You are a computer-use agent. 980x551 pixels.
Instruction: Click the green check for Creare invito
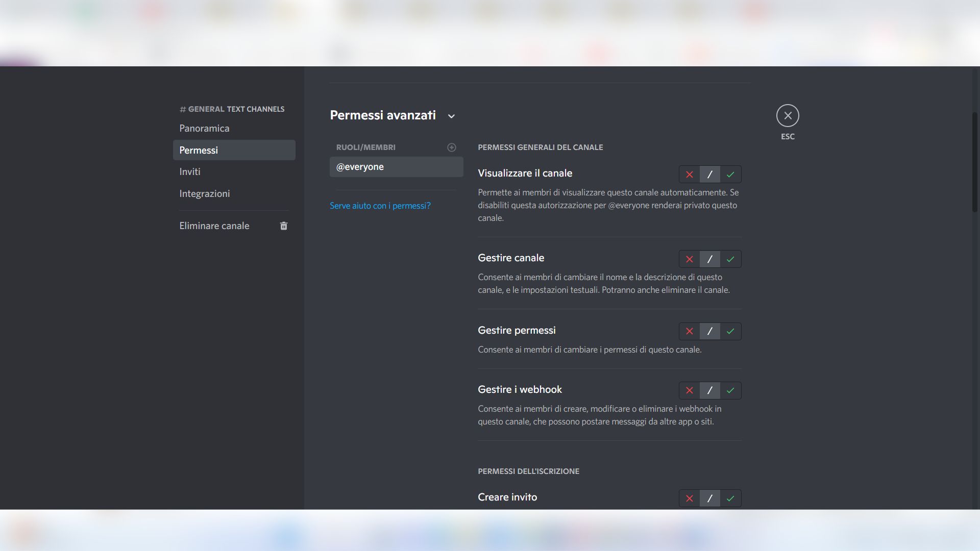coord(730,498)
